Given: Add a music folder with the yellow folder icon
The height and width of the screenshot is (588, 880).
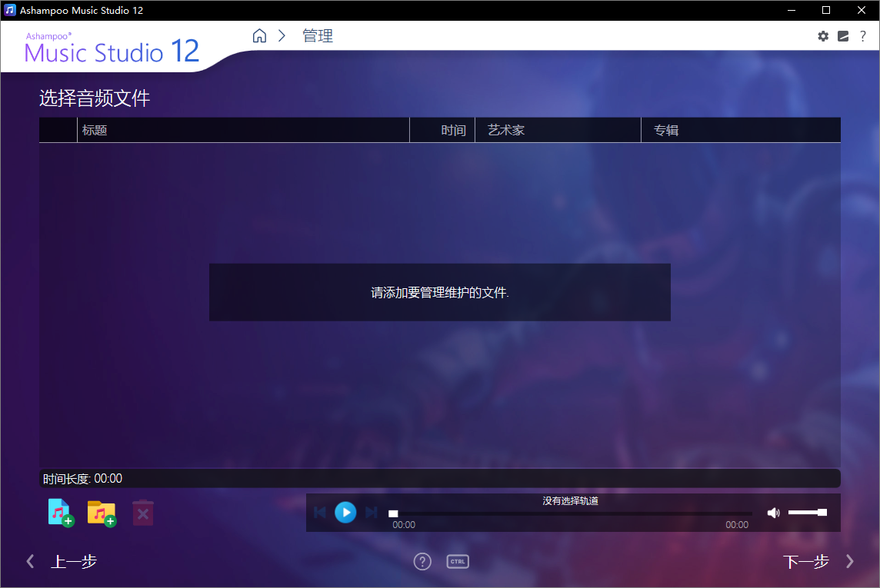Looking at the screenshot, I should point(102,513).
